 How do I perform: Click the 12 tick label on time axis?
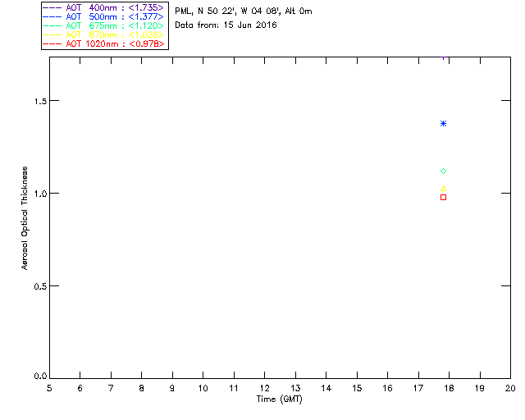point(264,387)
